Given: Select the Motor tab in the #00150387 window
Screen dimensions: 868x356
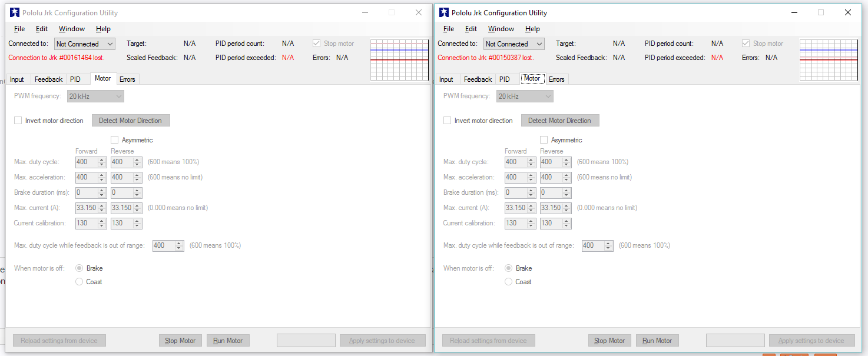Looking at the screenshot, I should pos(532,79).
